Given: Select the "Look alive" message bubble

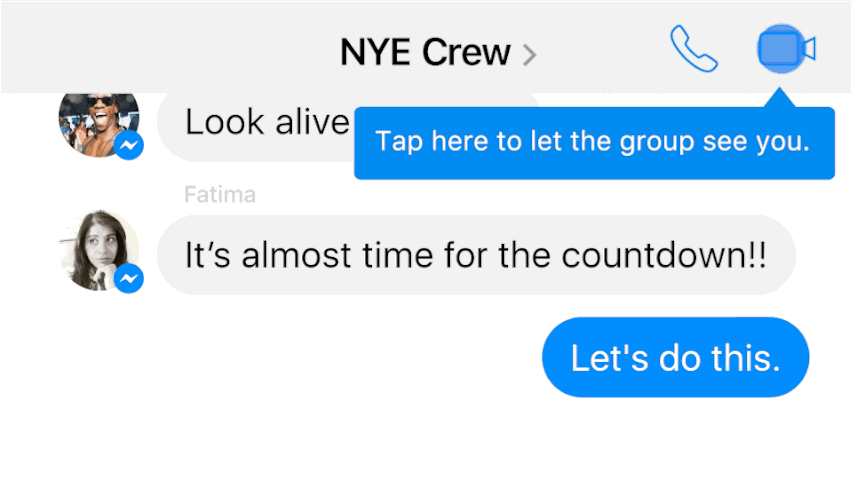Looking at the screenshot, I should (x=256, y=127).
